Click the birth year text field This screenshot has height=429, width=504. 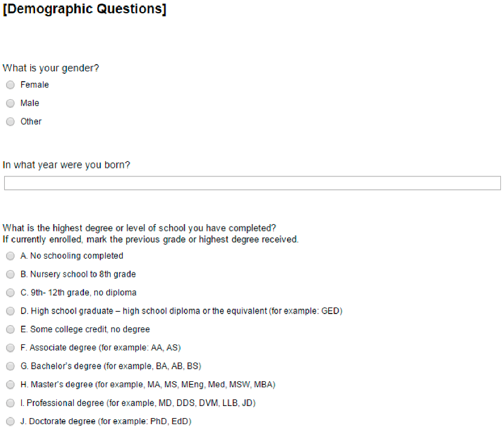tap(252, 183)
